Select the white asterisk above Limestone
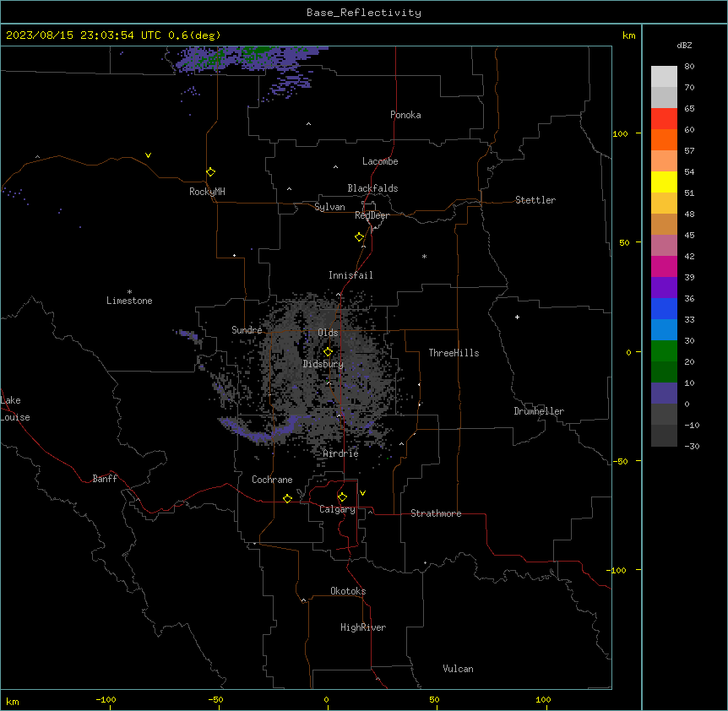The height and width of the screenshot is (711, 728). [129, 291]
